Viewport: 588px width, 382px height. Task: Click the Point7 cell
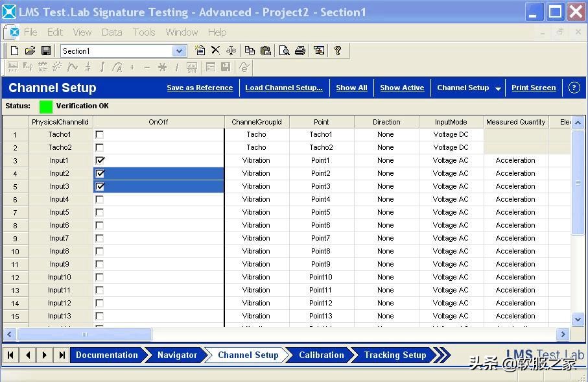point(322,238)
